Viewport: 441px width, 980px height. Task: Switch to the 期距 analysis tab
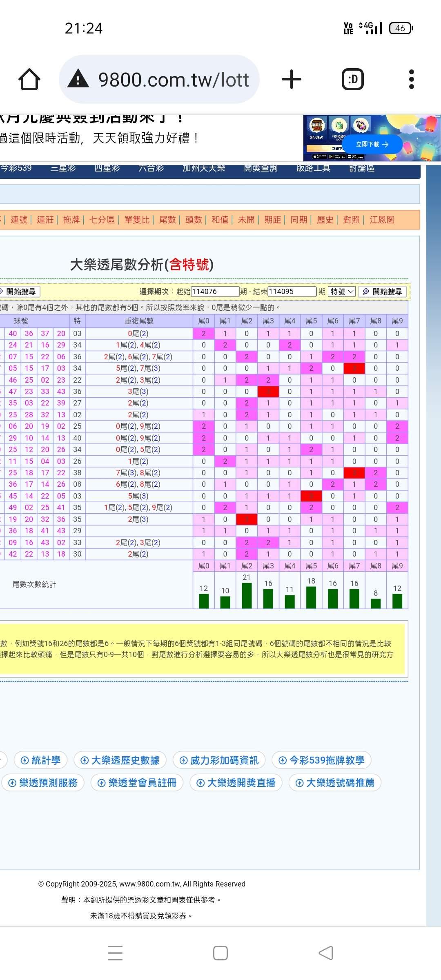273,220
